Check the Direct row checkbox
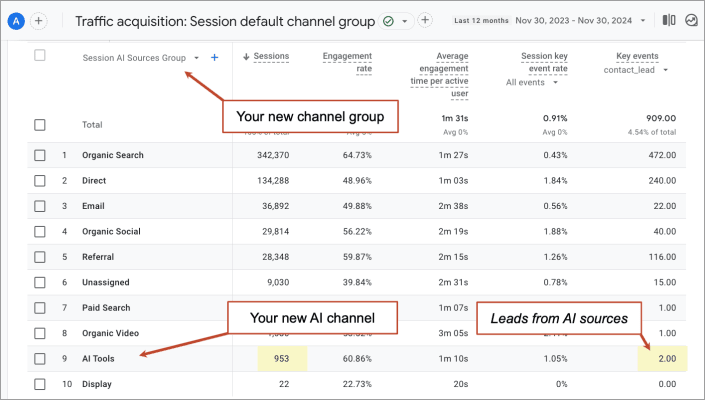The width and height of the screenshot is (705, 400). pos(40,181)
